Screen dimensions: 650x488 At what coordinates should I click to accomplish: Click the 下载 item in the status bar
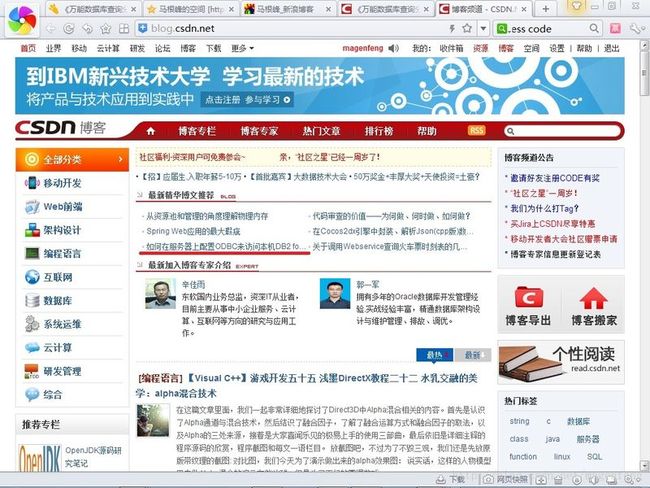pos(451,480)
